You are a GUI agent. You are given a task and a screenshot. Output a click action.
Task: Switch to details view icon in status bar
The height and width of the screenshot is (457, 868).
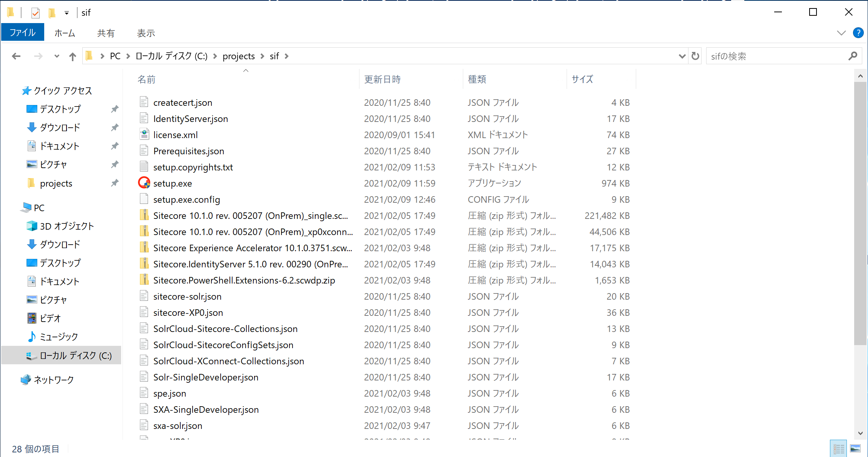pyautogui.click(x=839, y=449)
